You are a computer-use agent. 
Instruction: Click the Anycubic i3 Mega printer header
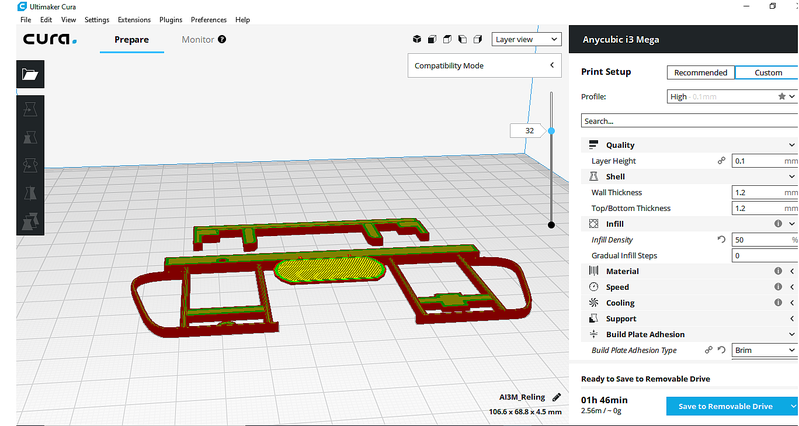pyautogui.click(x=684, y=39)
